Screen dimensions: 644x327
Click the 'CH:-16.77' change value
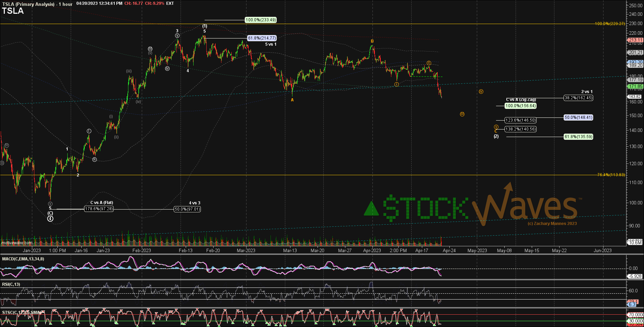point(134,3)
